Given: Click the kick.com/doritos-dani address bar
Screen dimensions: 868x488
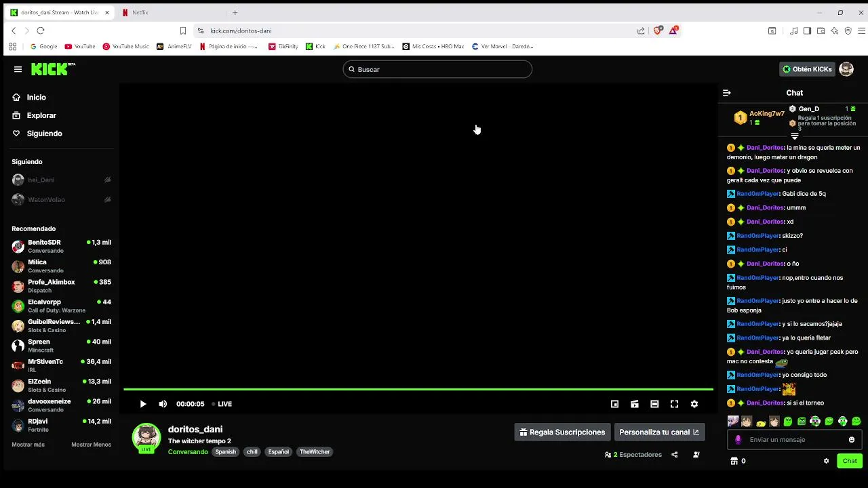Looking at the screenshot, I should 420,30.
